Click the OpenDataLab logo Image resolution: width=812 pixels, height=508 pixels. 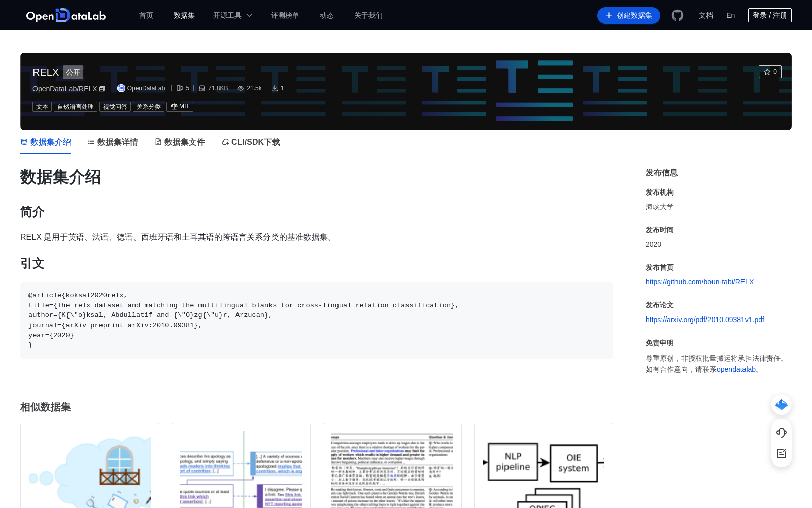click(66, 16)
